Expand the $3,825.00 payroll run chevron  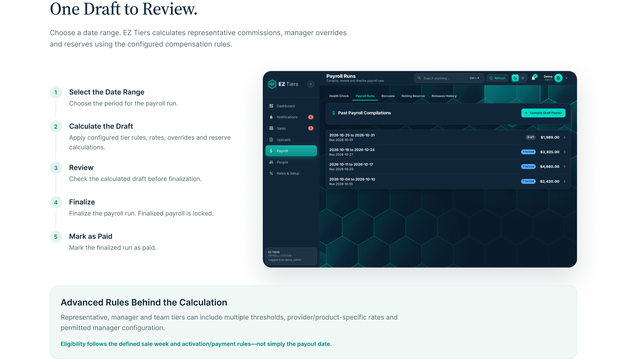pos(564,152)
